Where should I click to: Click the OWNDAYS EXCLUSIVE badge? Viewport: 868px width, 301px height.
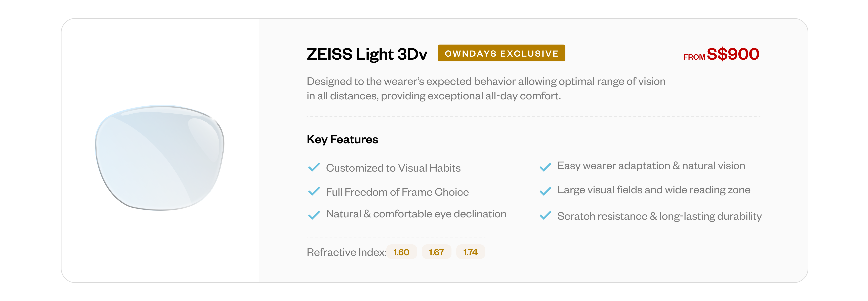[501, 53]
